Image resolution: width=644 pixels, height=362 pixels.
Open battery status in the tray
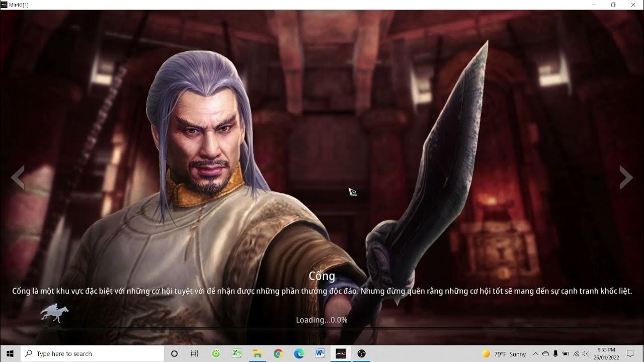(x=566, y=354)
